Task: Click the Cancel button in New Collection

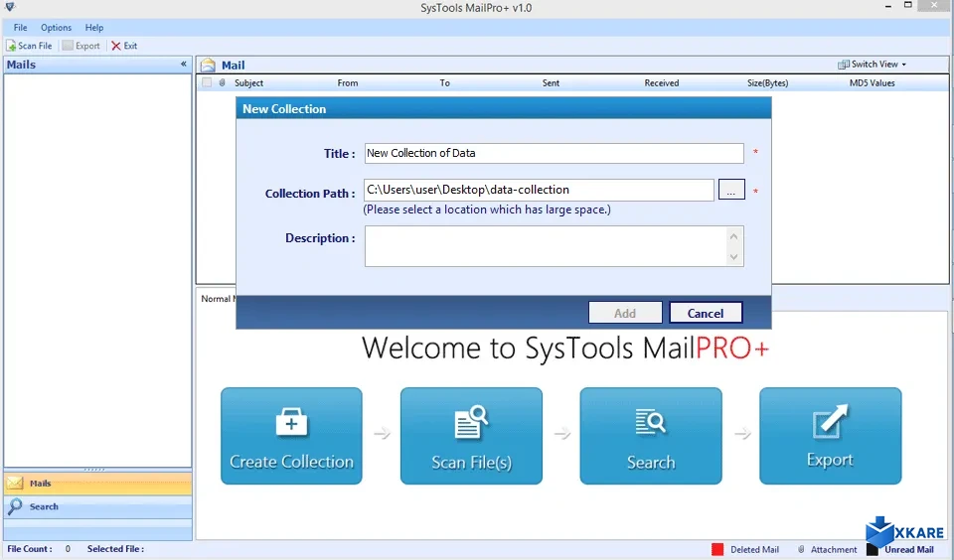Action: pyautogui.click(x=706, y=313)
